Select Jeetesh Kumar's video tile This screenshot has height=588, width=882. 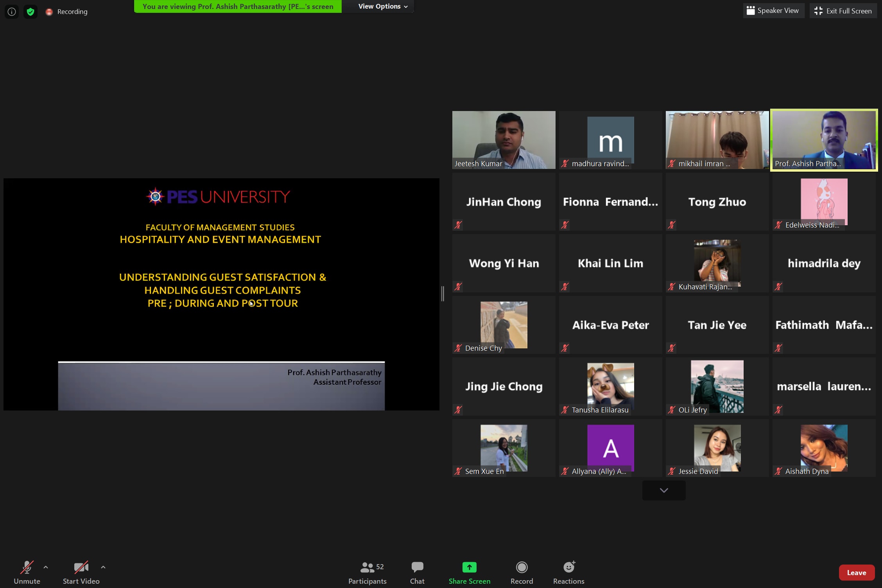(504, 140)
